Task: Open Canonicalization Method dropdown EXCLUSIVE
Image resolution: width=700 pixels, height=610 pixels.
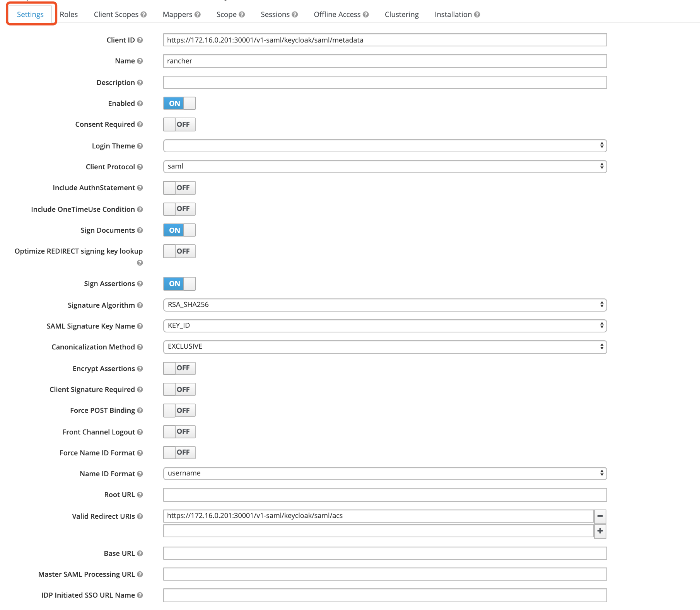Action: (x=385, y=347)
